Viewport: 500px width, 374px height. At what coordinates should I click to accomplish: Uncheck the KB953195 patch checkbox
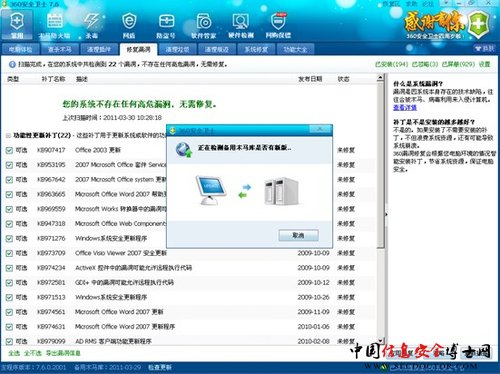9,165
